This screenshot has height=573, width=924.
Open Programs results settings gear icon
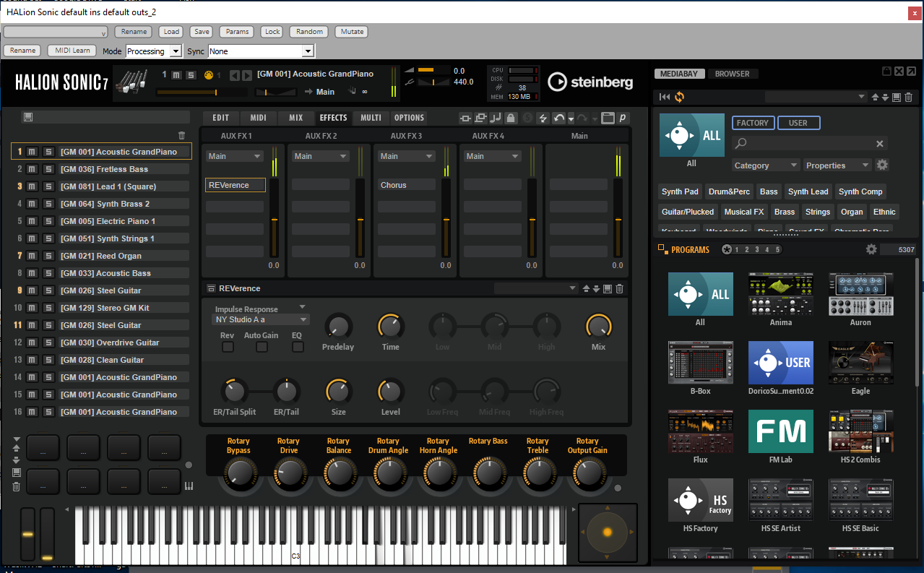(x=871, y=249)
